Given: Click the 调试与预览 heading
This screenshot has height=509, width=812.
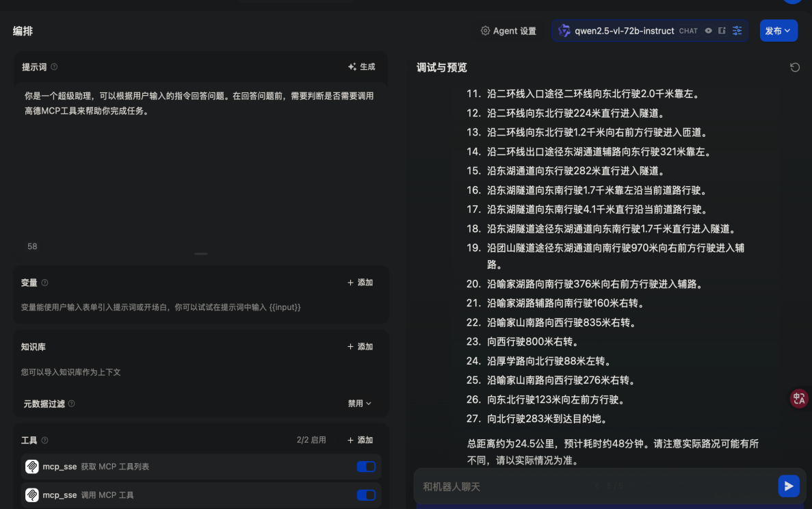Looking at the screenshot, I should (x=442, y=67).
